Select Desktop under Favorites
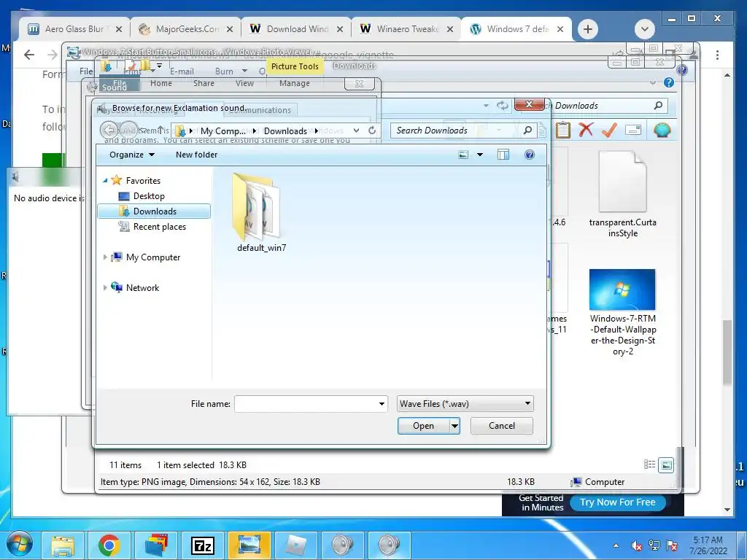This screenshot has height=560, width=747. coord(149,195)
